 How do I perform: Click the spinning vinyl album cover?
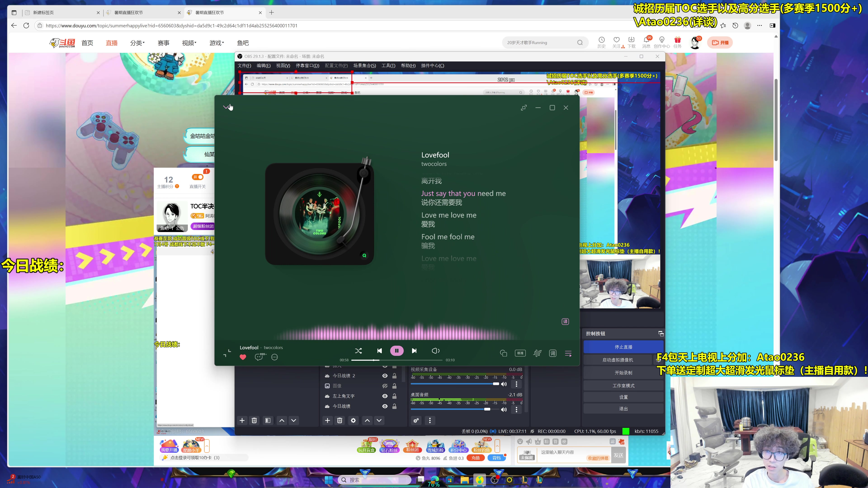[x=319, y=214]
